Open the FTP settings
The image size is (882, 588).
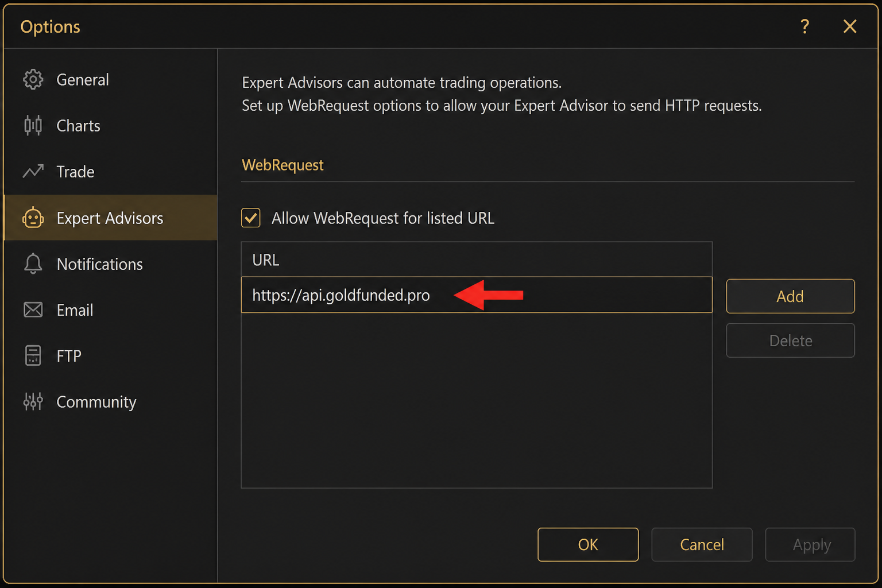pyautogui.click(x=111, y=355)
